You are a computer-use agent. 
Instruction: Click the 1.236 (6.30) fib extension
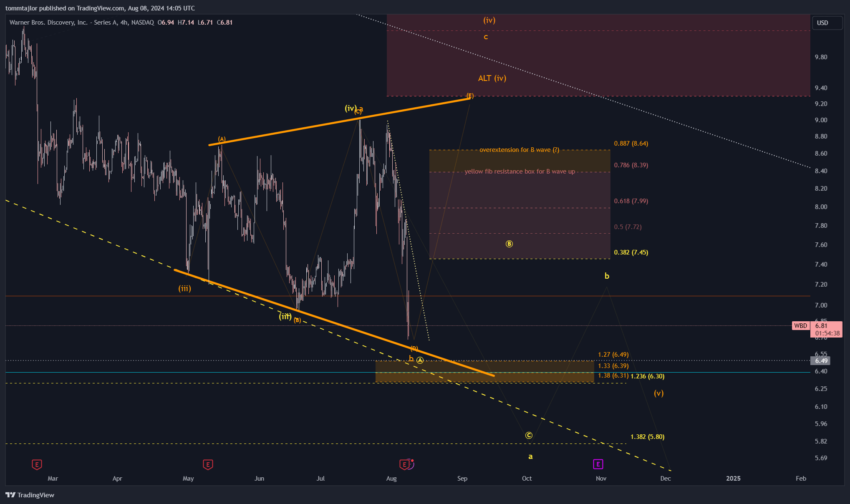point(648,376)
